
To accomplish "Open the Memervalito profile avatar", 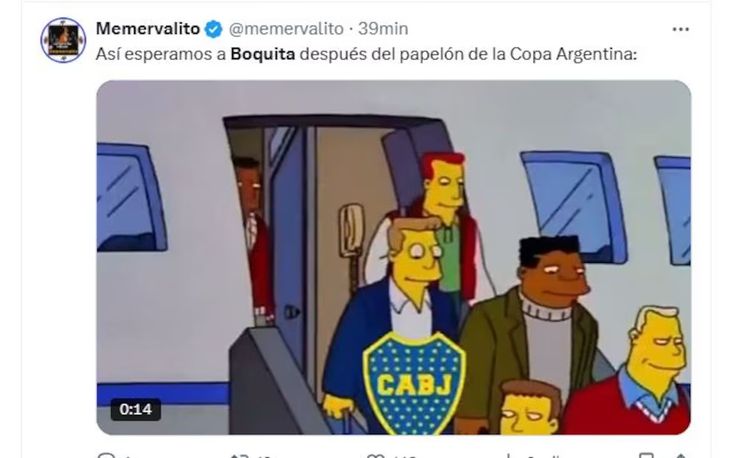I will pyautogui.click(x=63, y=40).
